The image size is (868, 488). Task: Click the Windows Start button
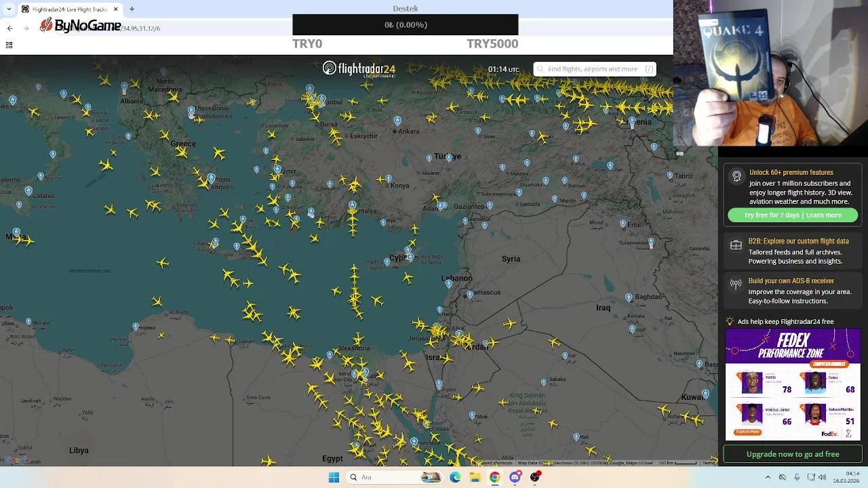click(x=334, y=477)
